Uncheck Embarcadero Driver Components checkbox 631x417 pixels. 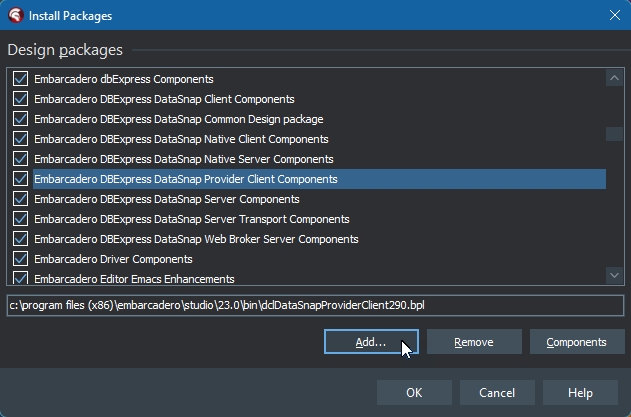pos(21,259)
